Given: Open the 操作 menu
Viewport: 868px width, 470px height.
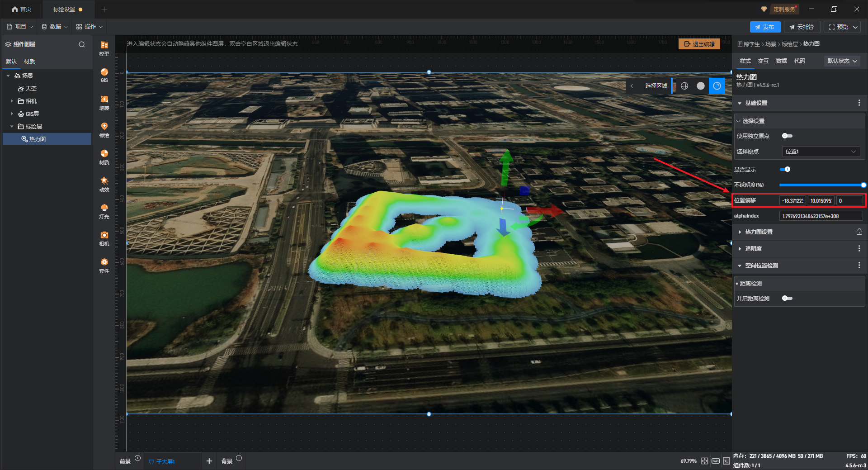Looking at the screenshot, I should (x=90, y=27).
